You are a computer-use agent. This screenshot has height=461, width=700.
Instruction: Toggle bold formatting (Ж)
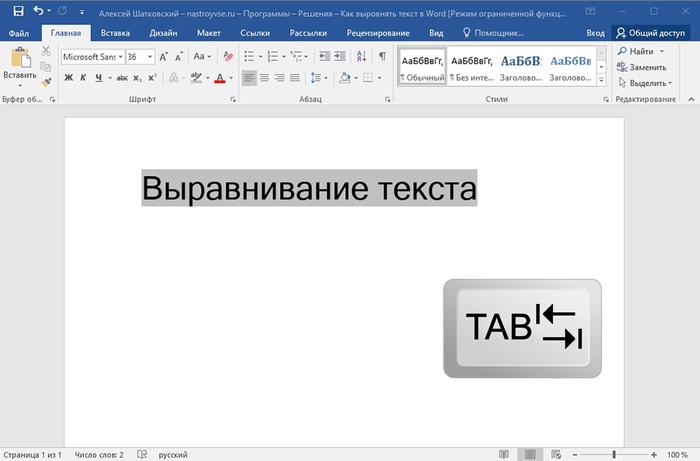[x=68, y=78]
